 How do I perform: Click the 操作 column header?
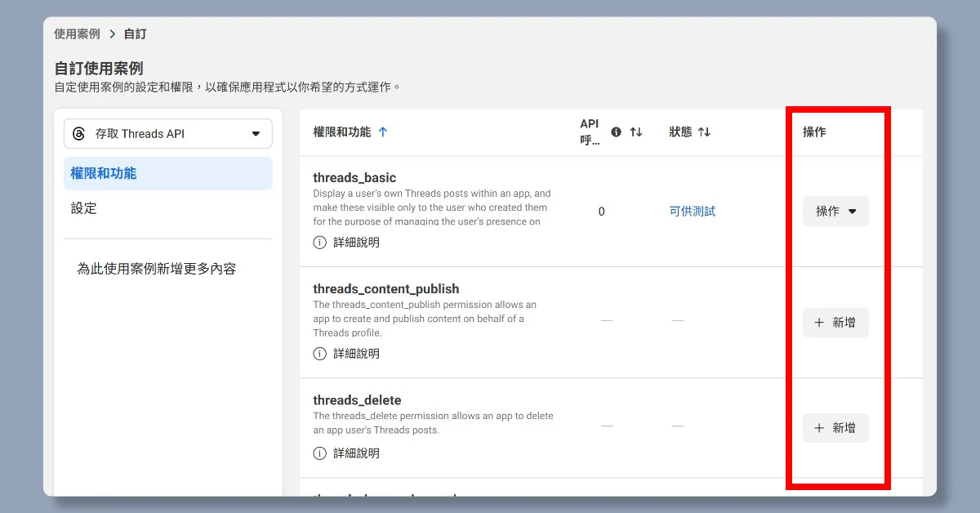[814, 132]
